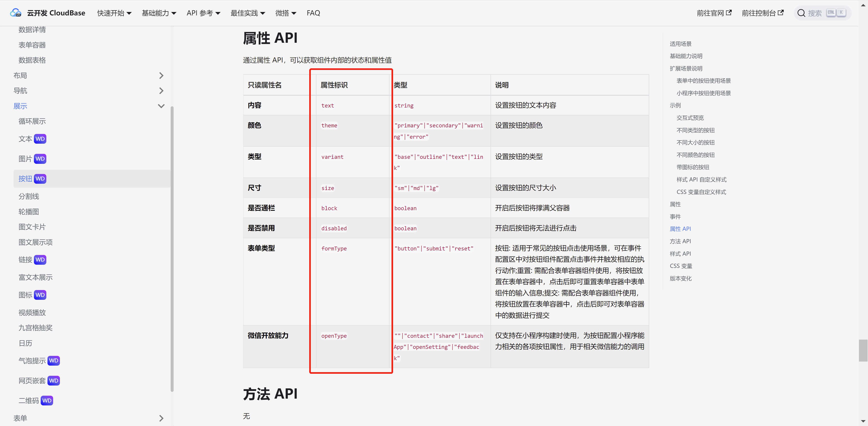Jump to 交互式预览 in outline

click(690, 118)
